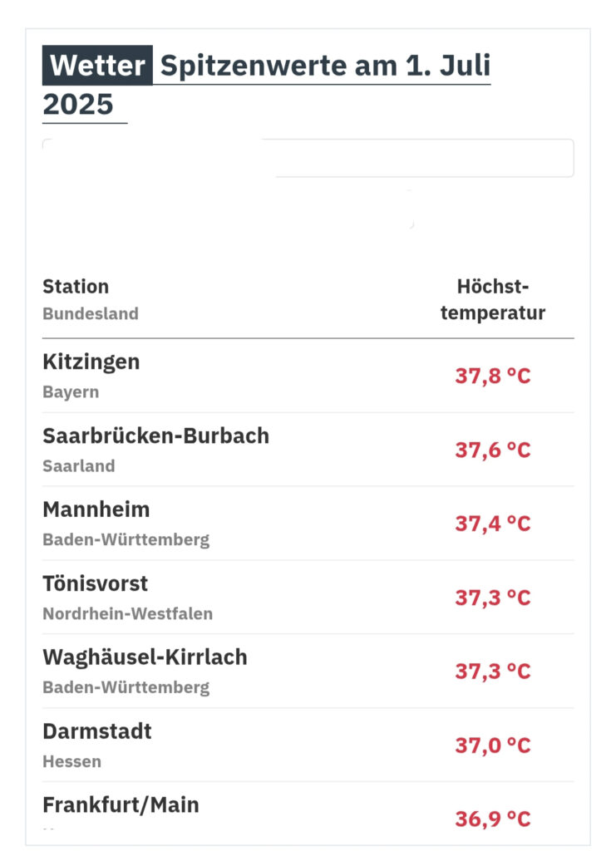The image size is (616, 851).
Task: Click the Höchsttemperatur column header
Action: [493, 299]
